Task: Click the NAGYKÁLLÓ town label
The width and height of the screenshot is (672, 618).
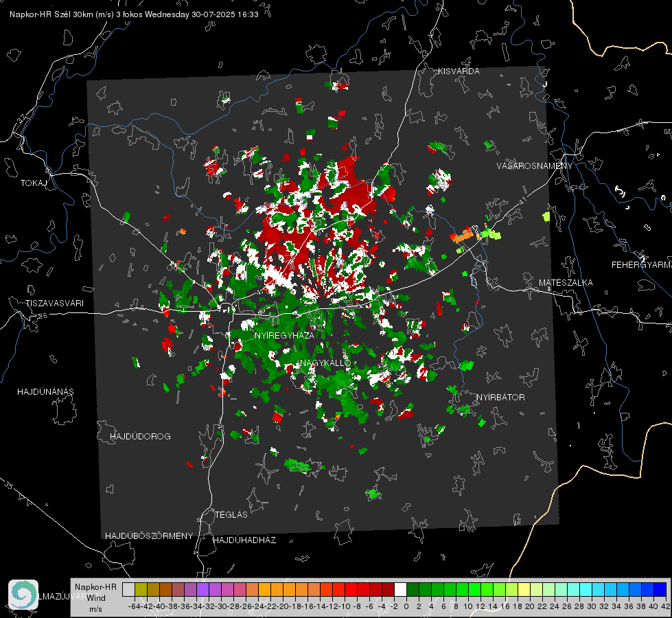Action: pos(325,363)
